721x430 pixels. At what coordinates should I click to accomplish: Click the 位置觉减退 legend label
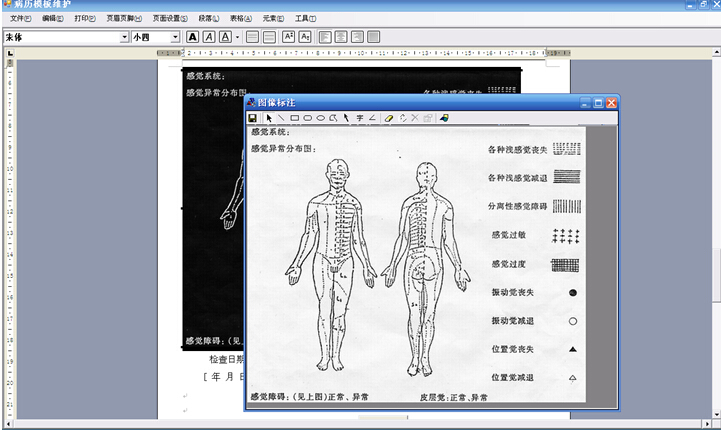click(x=513, y=377)
